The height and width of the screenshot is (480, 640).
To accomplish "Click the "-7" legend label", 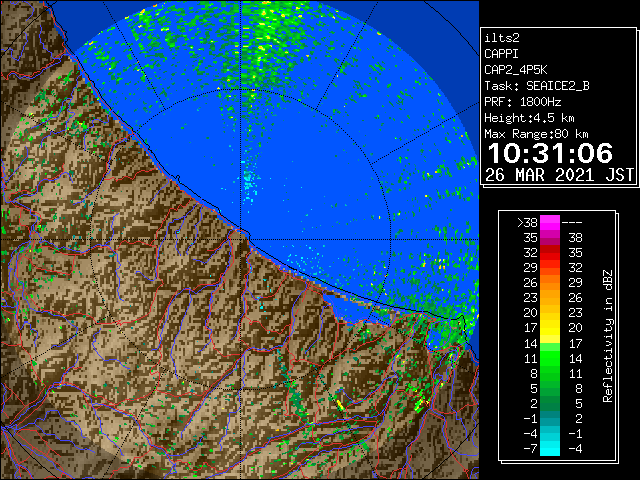I will tap(530, 449).
